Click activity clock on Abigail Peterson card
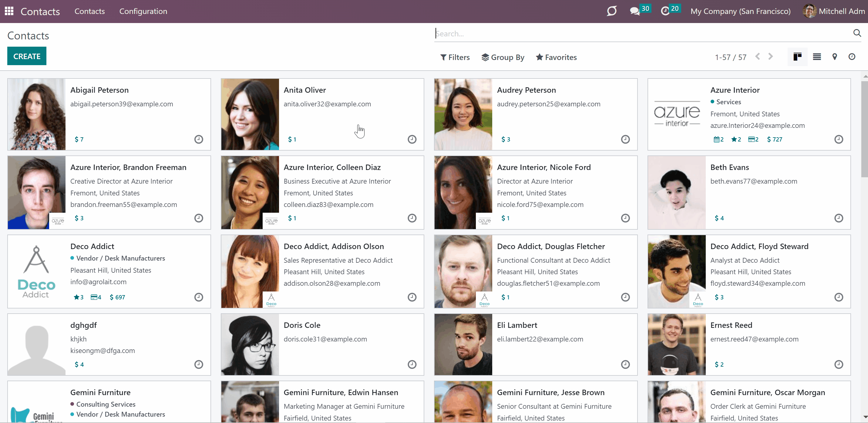The image size is (868, 423). coord(199,139)
